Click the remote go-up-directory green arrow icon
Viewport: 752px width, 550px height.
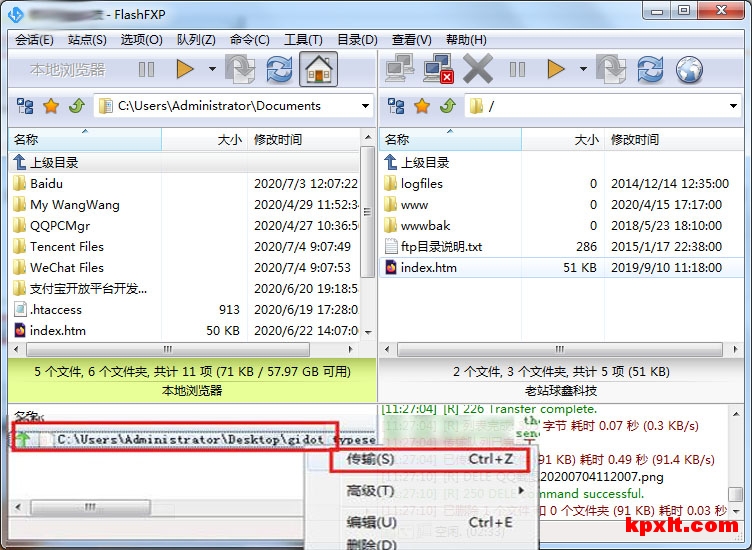[x=448, y=106]
